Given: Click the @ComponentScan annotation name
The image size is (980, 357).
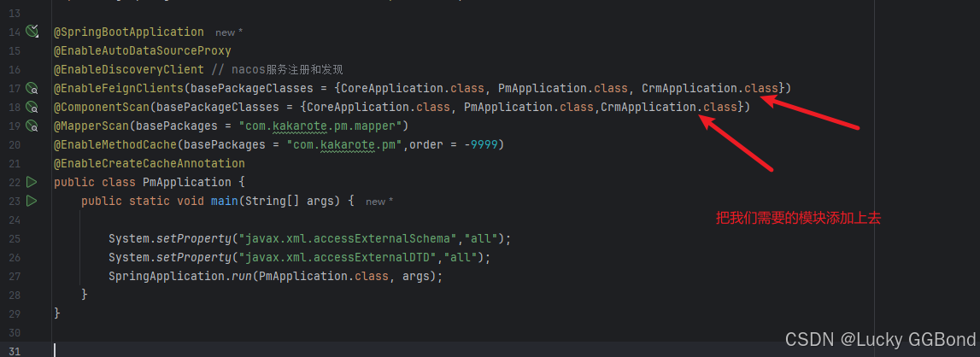Looking at the screenshot, I should pos(102,107).
